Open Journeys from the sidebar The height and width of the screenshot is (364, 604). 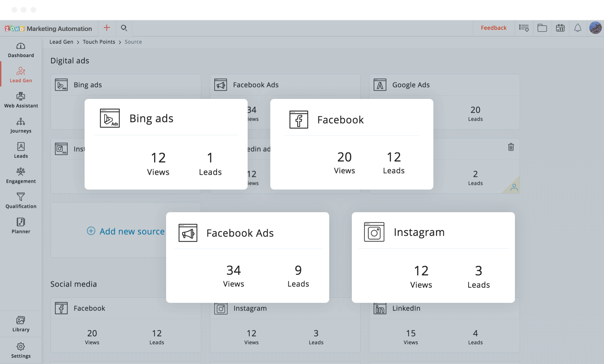click(x=21, y=126)
